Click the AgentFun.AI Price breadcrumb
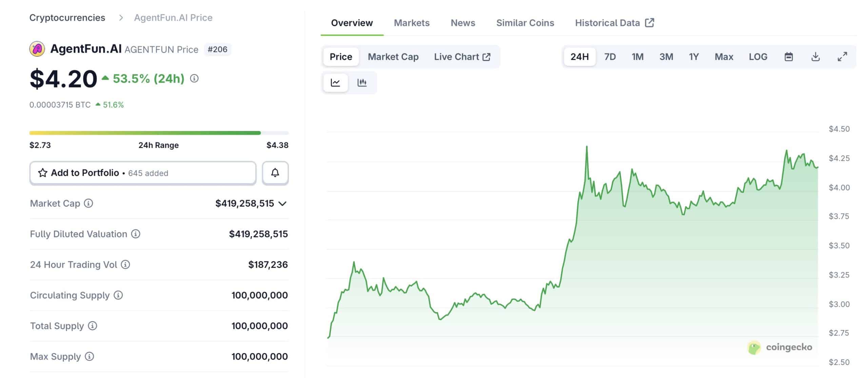Image resolution: width=868 pixels, height=378 pixels. pos(173,18)
